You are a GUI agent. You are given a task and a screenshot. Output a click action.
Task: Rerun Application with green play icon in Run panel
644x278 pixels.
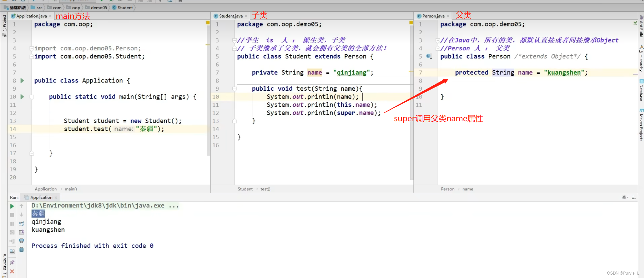click(12, 206)
